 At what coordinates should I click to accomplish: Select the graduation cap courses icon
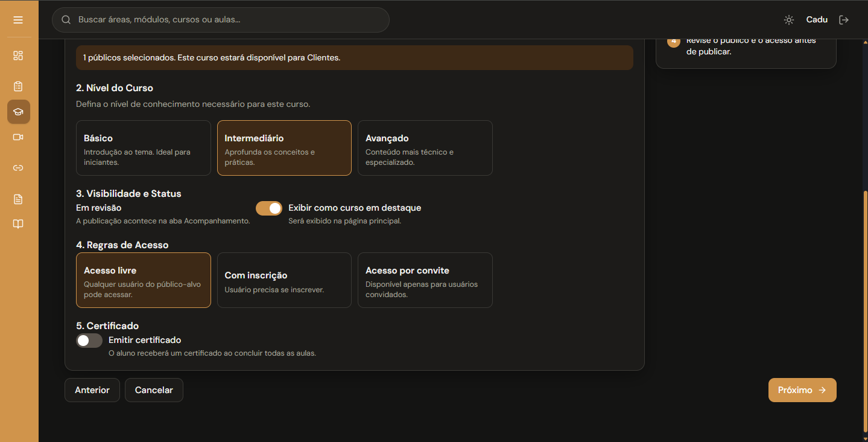18,112
